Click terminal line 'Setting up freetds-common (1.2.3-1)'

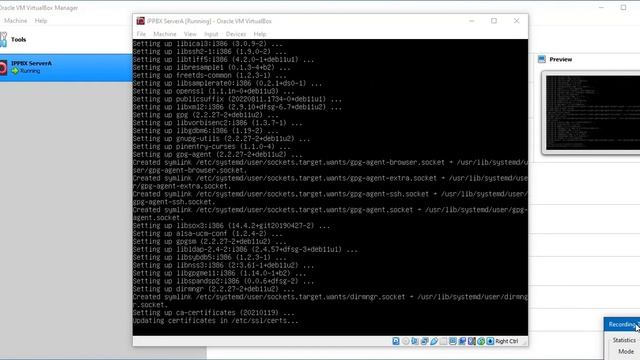(x=209, y=76)
